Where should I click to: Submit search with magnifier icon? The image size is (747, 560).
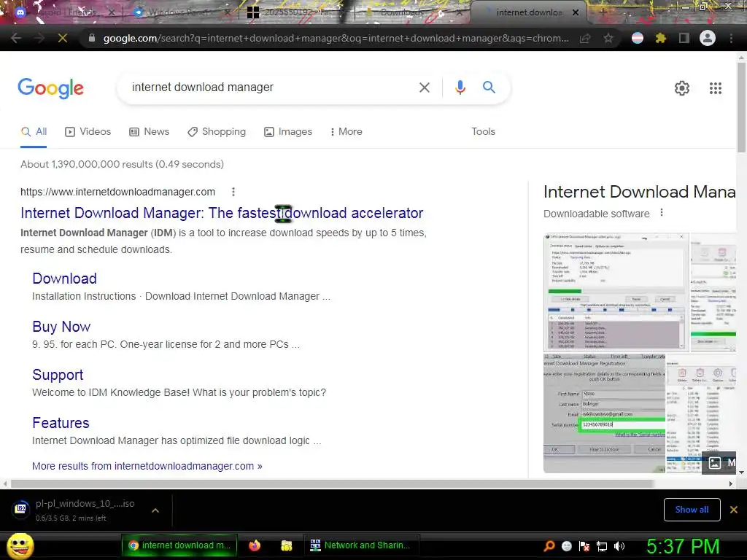[489, 87]
